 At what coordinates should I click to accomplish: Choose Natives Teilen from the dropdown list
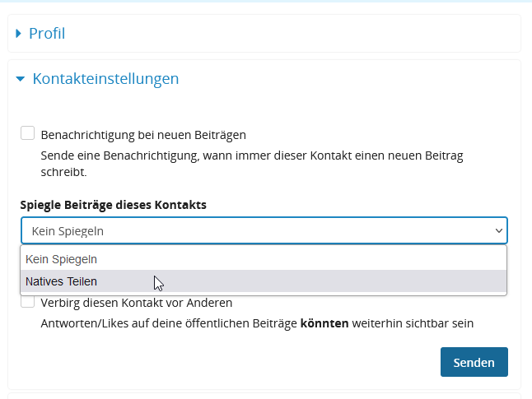62,281
